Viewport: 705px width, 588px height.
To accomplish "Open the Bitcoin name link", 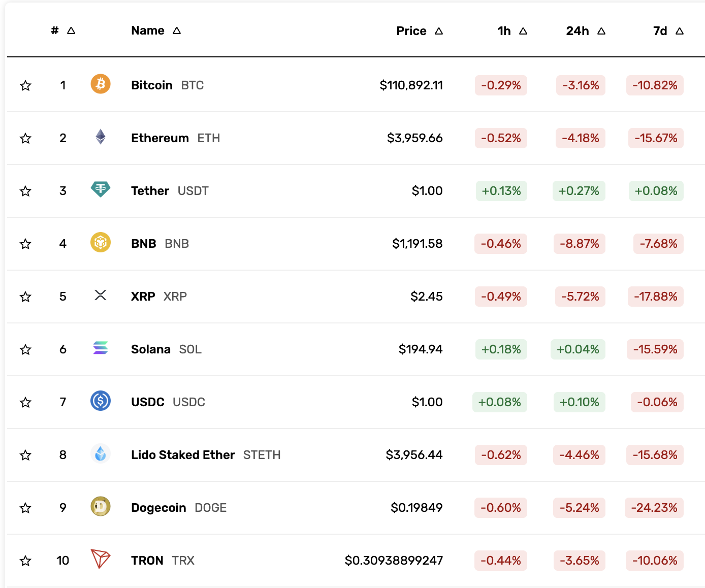I will 151,85.
